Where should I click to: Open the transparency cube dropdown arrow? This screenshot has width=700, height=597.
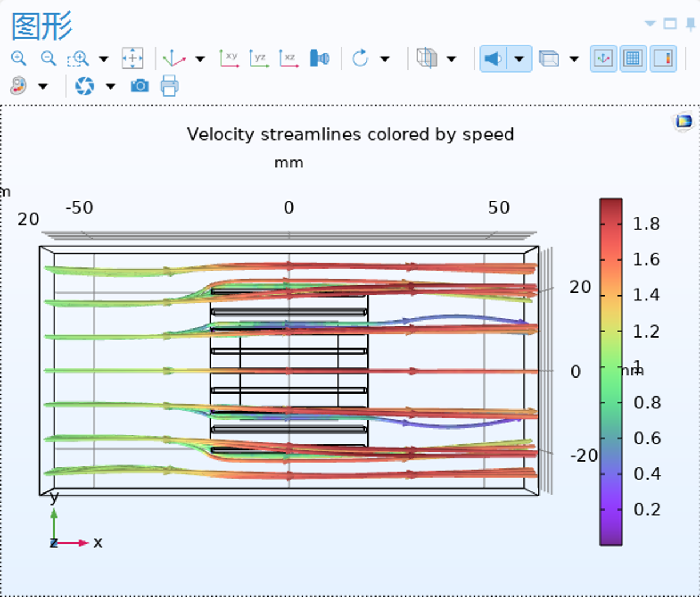[451, 59]
